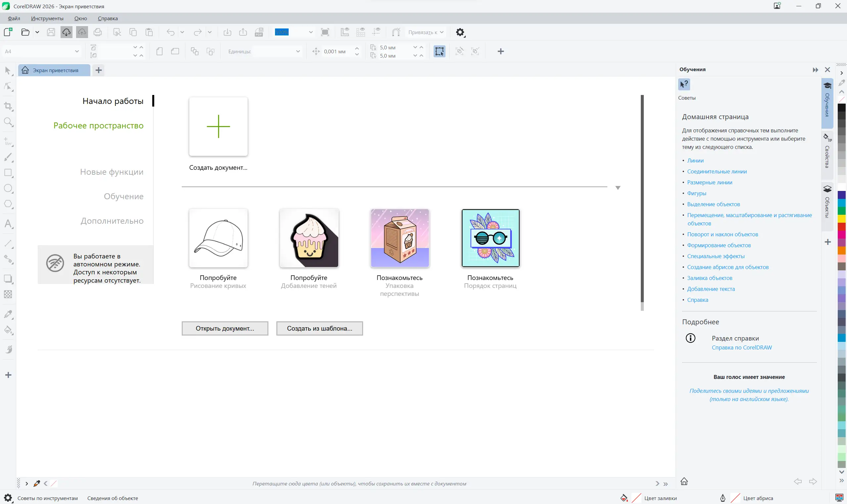Click the Save floppy disk icon
The width and height of the screenshot is (847, 504).
click(x=51, y=32)
